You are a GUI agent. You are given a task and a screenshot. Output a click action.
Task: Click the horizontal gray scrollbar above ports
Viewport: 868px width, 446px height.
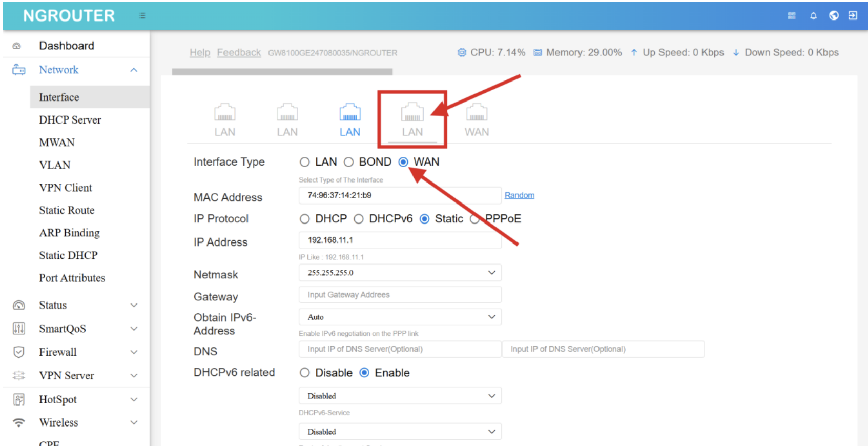[282, 72]
